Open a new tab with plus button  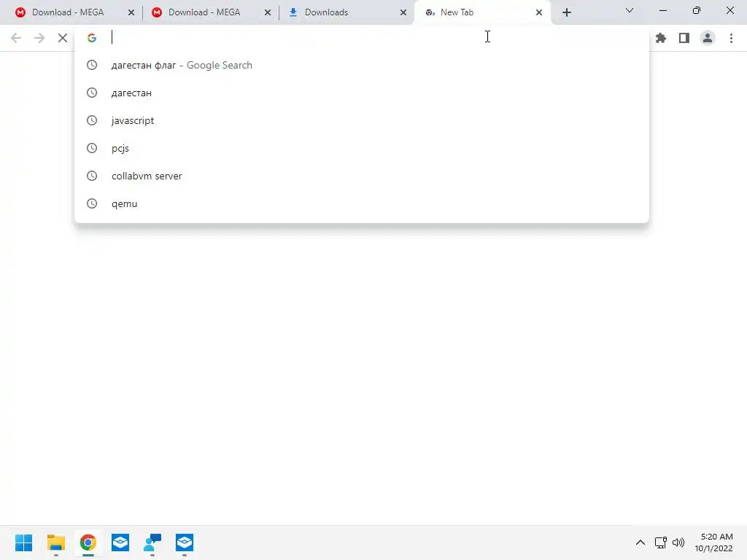click(566, 12)
